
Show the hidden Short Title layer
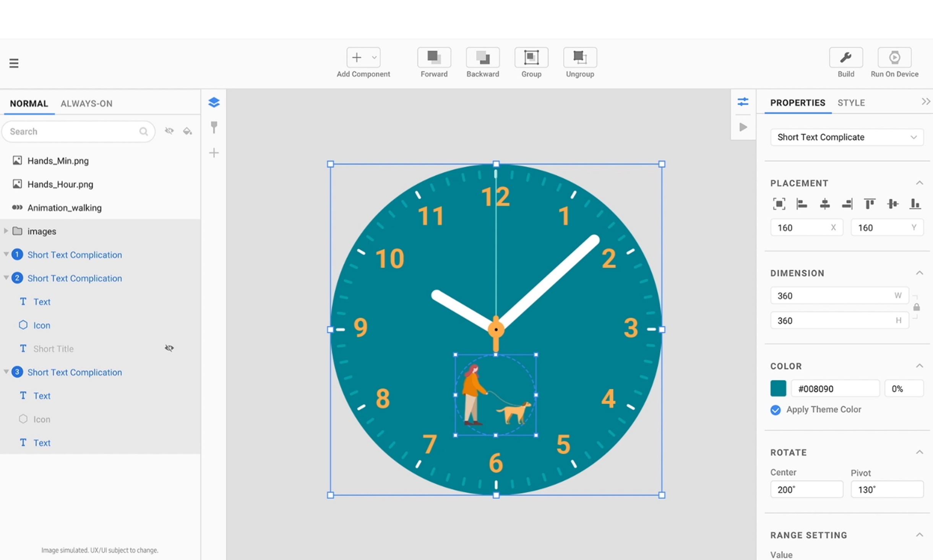click(169, 348)
